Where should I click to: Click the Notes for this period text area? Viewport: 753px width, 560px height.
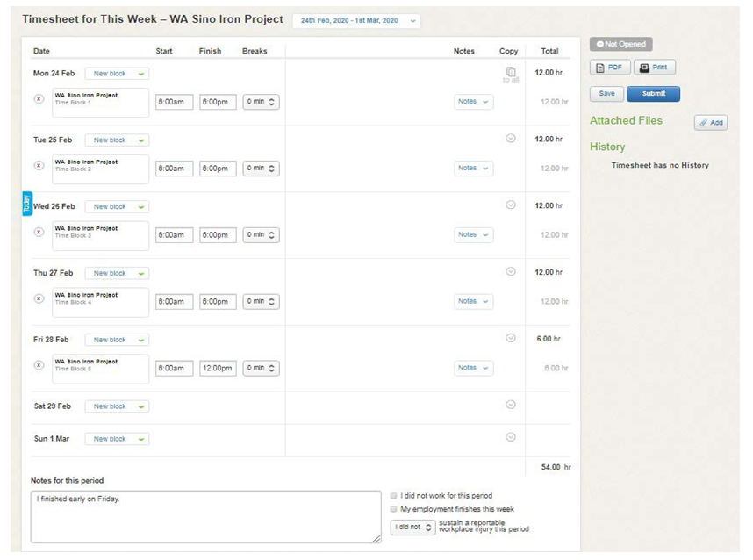(x=206, y=517)
